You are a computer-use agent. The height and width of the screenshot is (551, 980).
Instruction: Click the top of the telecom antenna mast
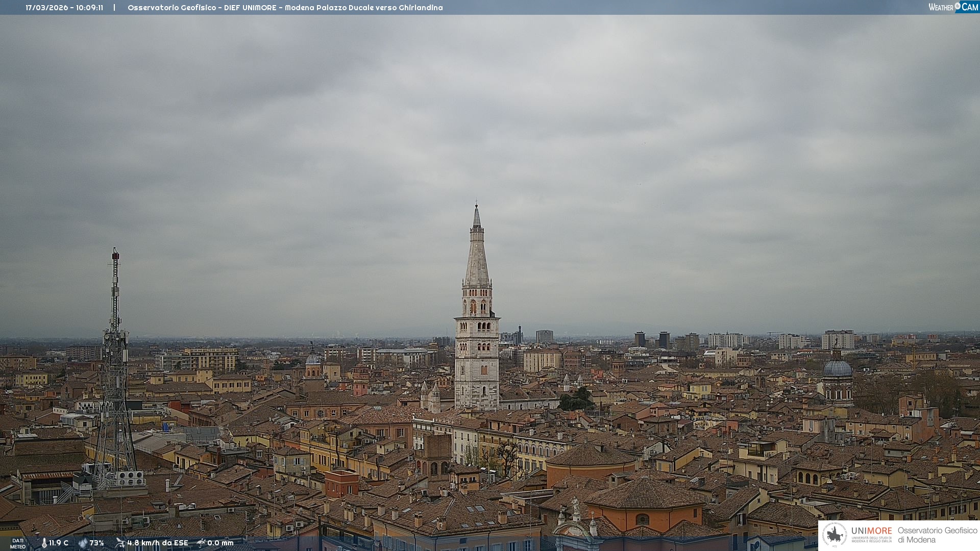tap(115, 253)
